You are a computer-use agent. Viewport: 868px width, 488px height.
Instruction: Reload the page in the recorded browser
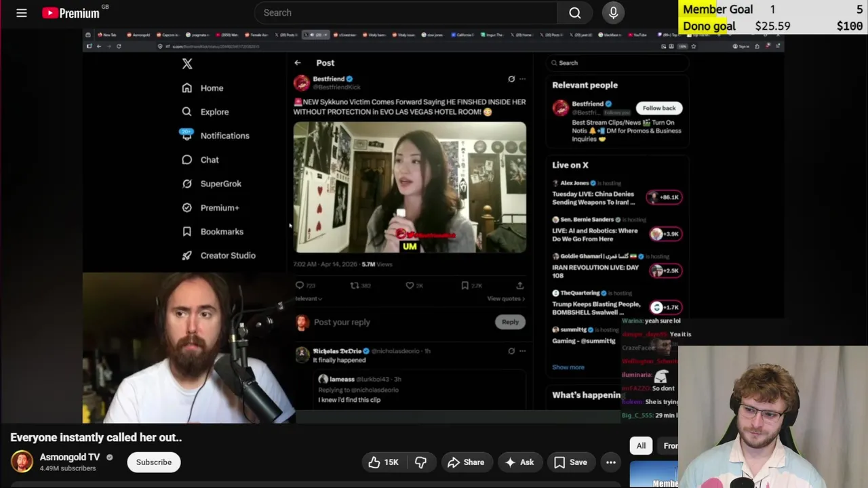(119, 46)
